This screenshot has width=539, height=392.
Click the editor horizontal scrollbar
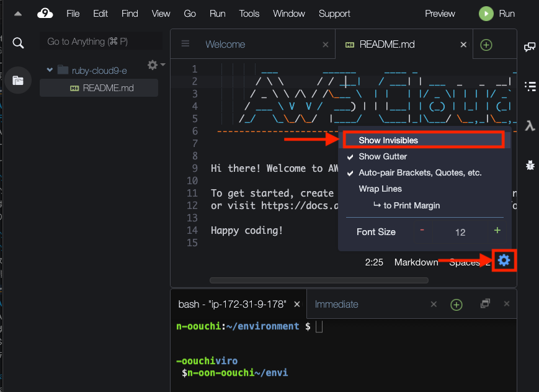[x=319, y=280]
